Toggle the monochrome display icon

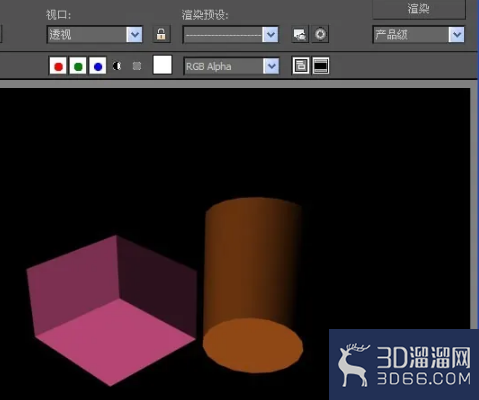[x=137, y=66]
